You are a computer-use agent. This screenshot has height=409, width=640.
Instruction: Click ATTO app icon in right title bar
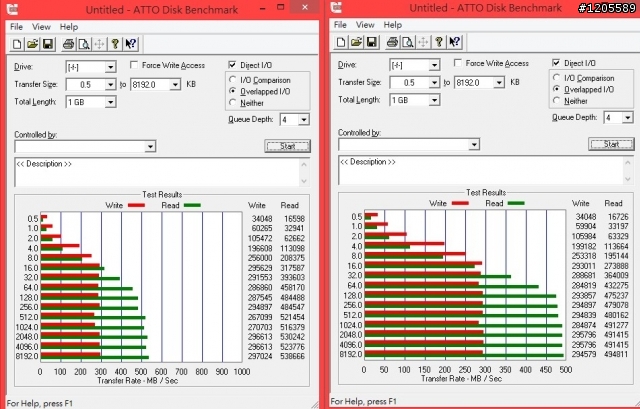(336, 7)
